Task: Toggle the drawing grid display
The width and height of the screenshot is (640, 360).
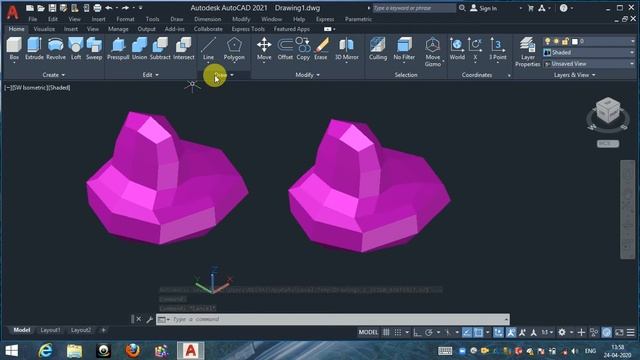Action: pyautogui.click(x=386, y=332)
